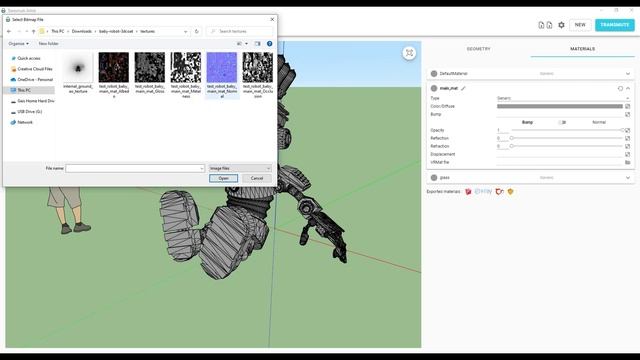Open the Image files type dropdown
The height and width of the screenshot is (360, 640).
click(240, 168)
